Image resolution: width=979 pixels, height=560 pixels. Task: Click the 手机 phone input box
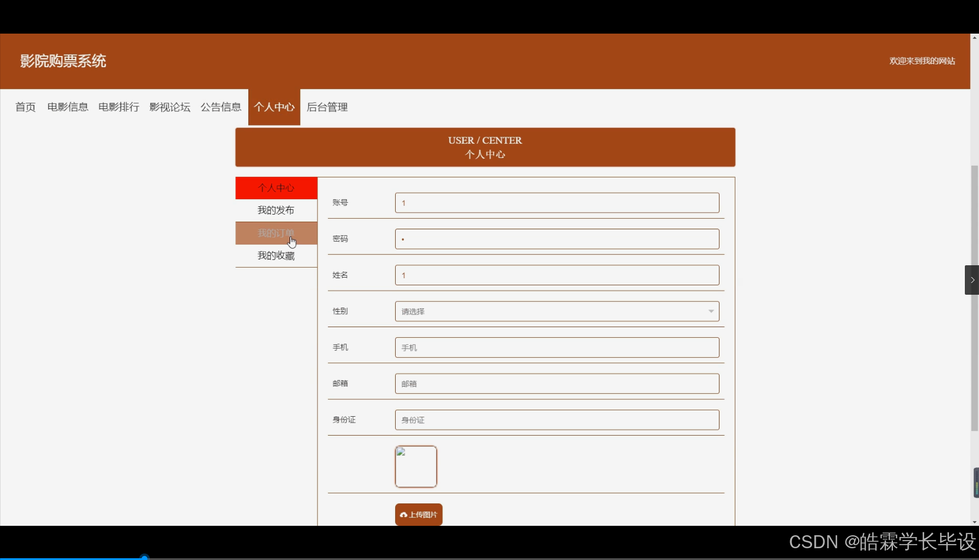[x=556, y=347]
